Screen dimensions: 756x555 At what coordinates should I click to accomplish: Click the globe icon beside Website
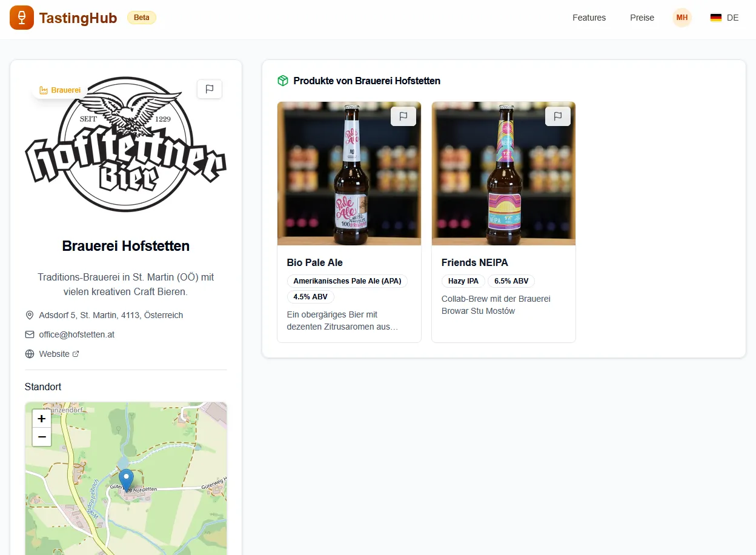coord(30,354)
